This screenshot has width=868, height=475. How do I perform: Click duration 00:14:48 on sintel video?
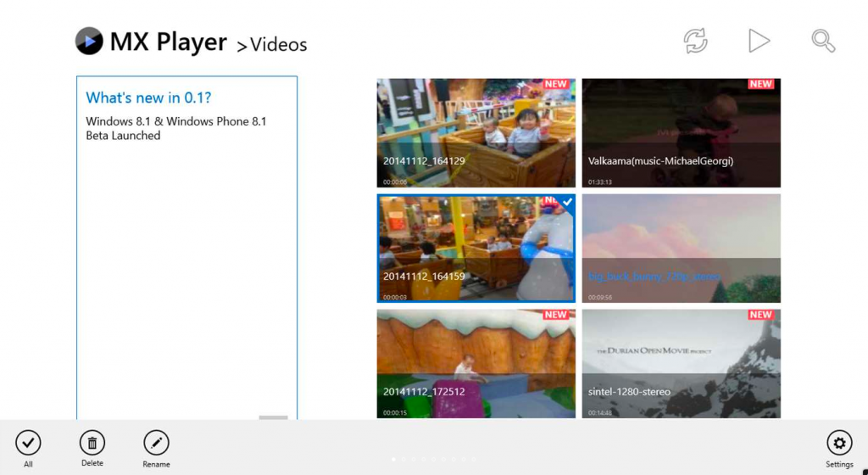[x=600, y=412]
